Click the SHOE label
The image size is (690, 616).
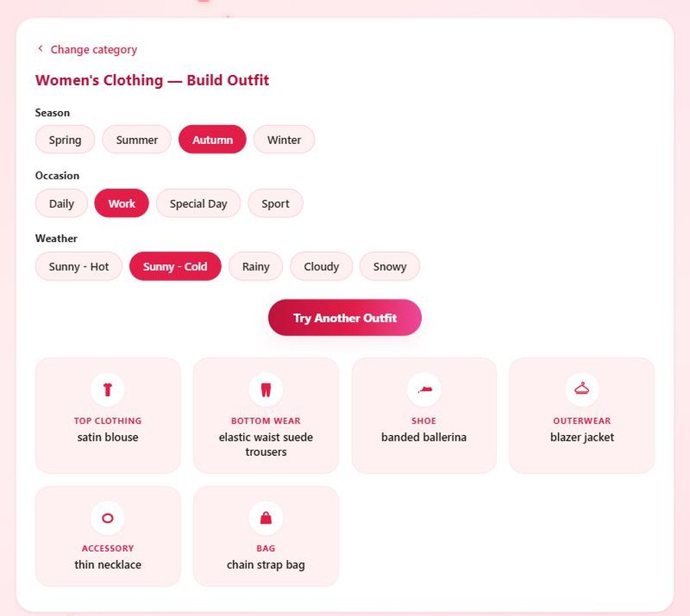[424, 421]
